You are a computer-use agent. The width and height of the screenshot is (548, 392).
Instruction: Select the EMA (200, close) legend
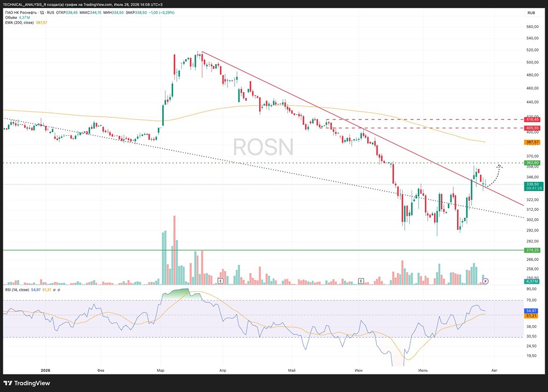(x=20, y=22)
